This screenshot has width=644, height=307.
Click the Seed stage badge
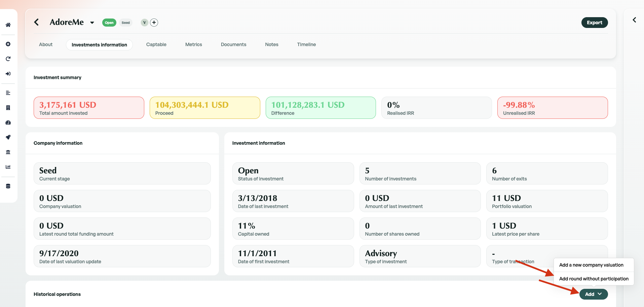tap(126, 23)
